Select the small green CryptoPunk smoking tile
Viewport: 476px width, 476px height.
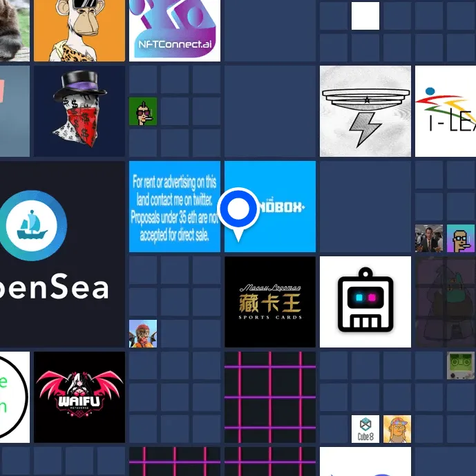click(143, 111)
